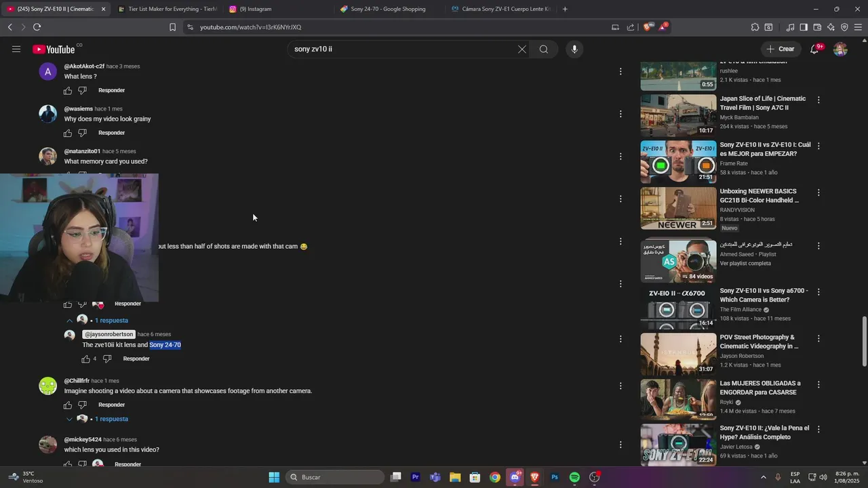Image resolution: width=868 pixels, height=488 pixels.
Task: Open Spotify from the Windows taskbar
Action: (x=574, y=477)
